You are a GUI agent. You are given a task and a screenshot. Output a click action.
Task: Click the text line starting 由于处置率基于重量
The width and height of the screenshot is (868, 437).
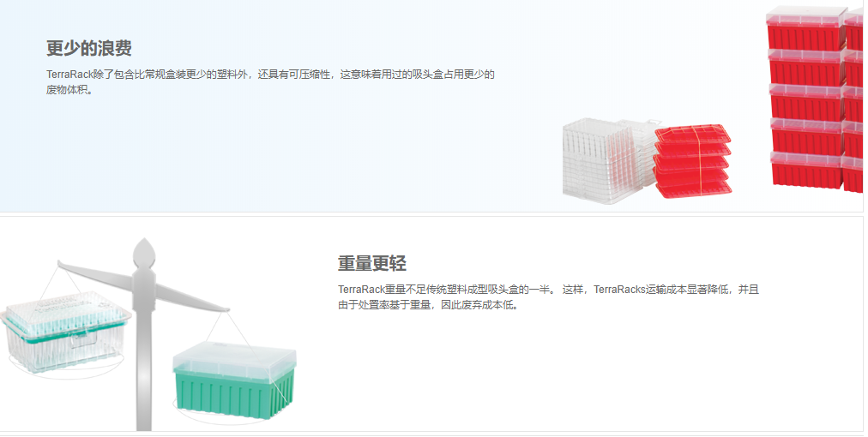[x=429, y=305]
